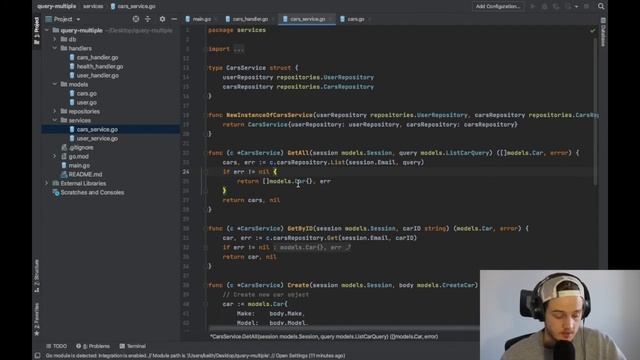Open cars_handler.go in project tree

click(x=97, y=58)
